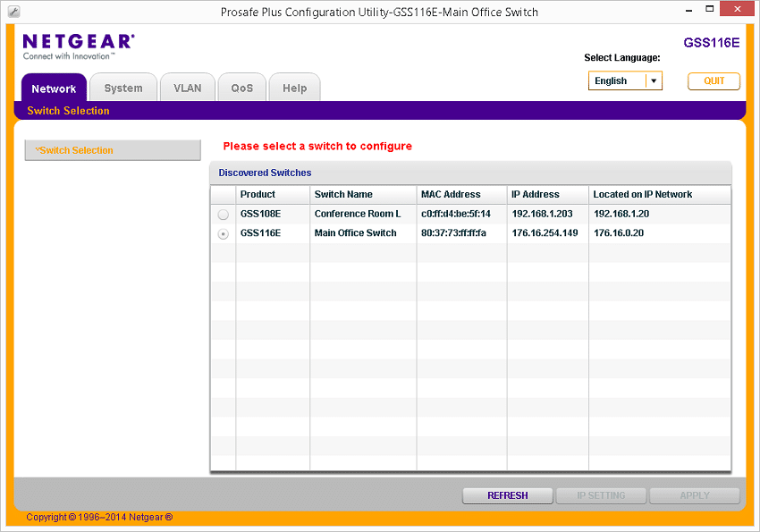Click the REFRESH button
The image size is (760, 532).
point(508,495)
